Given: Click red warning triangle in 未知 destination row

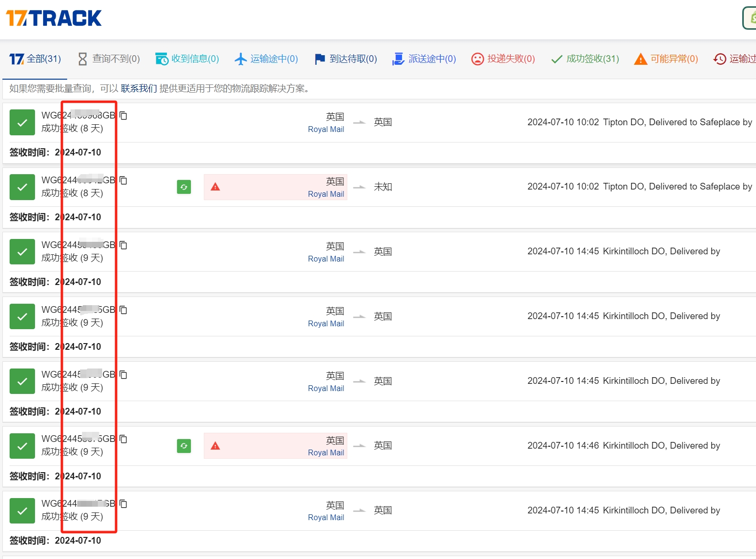Looking at the screenshot, I should coord(215,187).
